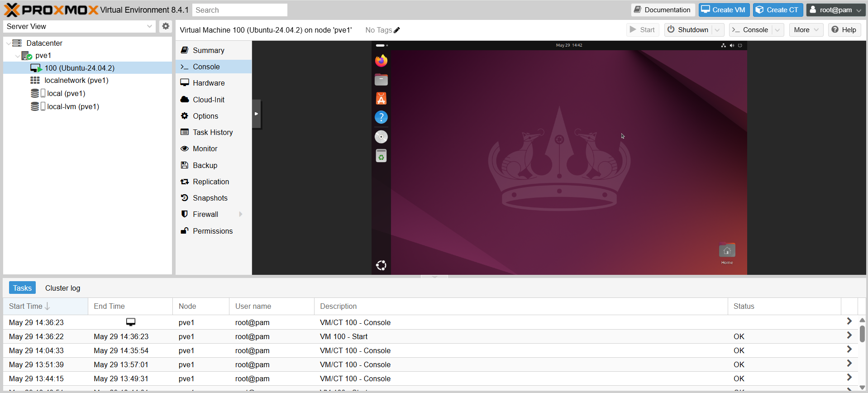Switch to the Cluster log tab
Image resolution: width=868 pixels, height=393 pixels.
pyautogui.click(x=62, y=288)
